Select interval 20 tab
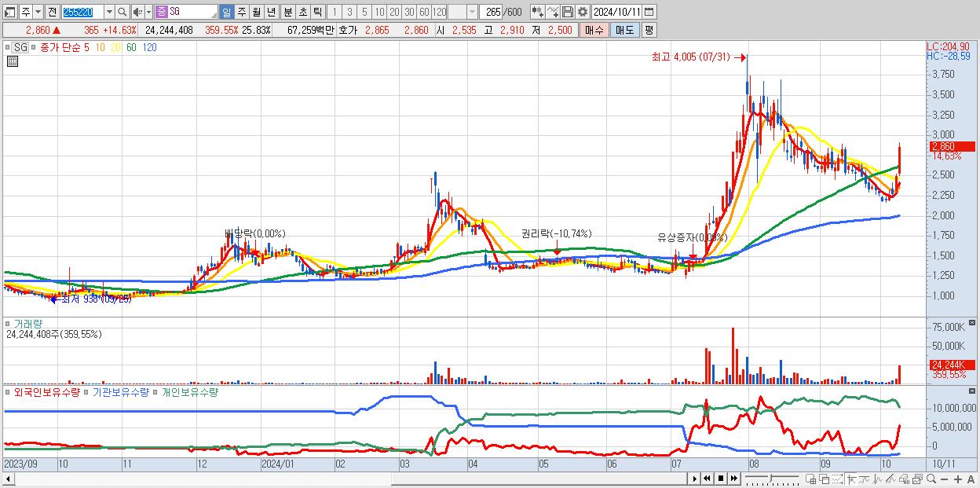This screenshot has height=488, width=980. 394,12
